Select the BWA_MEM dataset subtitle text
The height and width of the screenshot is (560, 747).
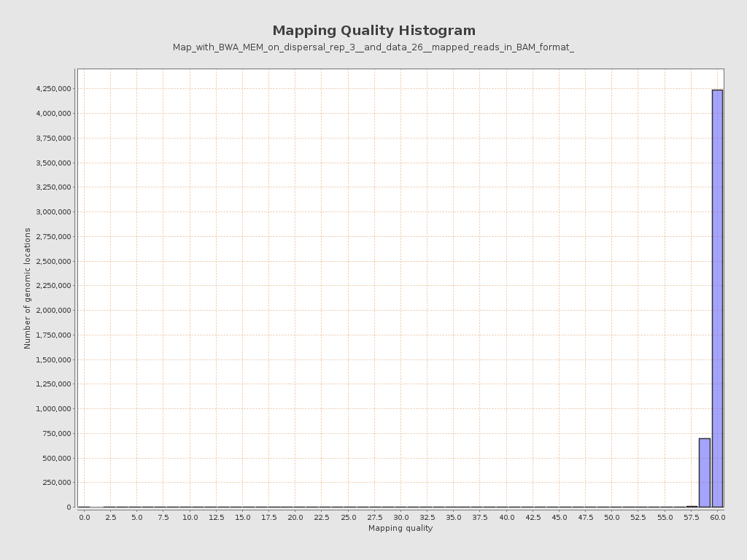(x=373, y=48)
